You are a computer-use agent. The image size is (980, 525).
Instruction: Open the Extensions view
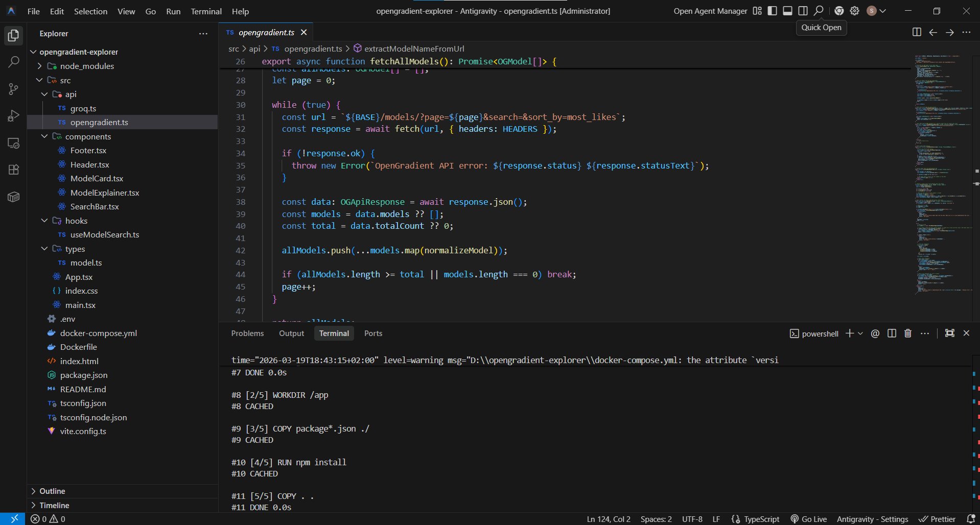[14, 170]
